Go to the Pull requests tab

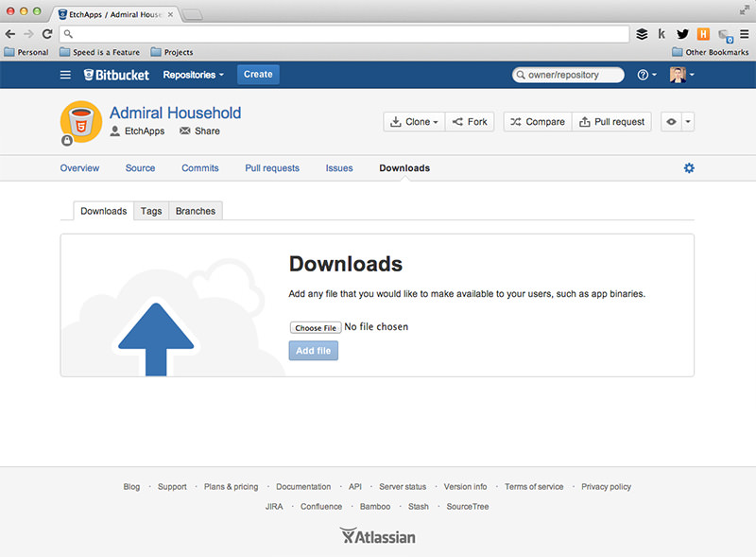pyautogui.click(x=272, y=168)
